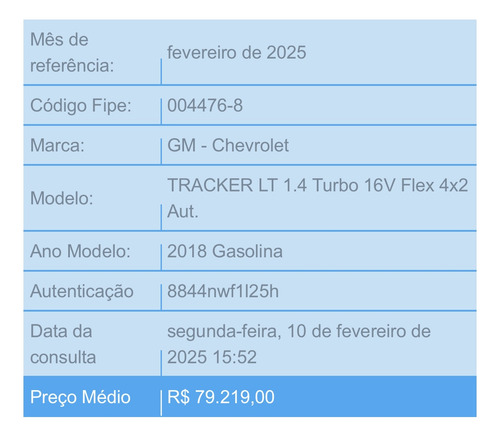Click the 'Código Fipe:' label

(x=81, y=106)
